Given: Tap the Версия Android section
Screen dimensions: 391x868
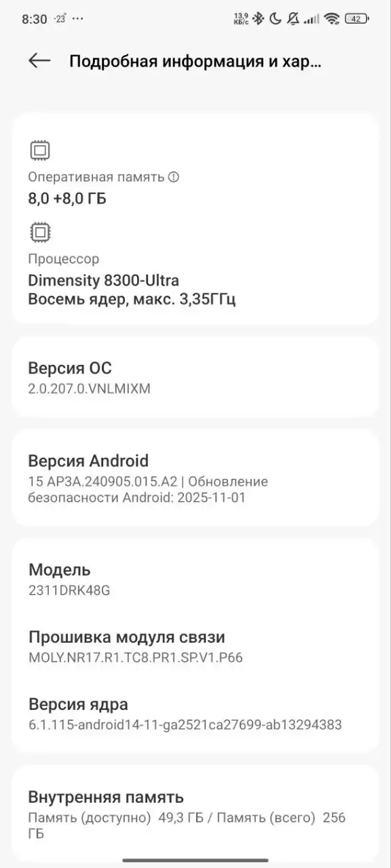Looking at the screenshot, I should (x=195, y=477).
